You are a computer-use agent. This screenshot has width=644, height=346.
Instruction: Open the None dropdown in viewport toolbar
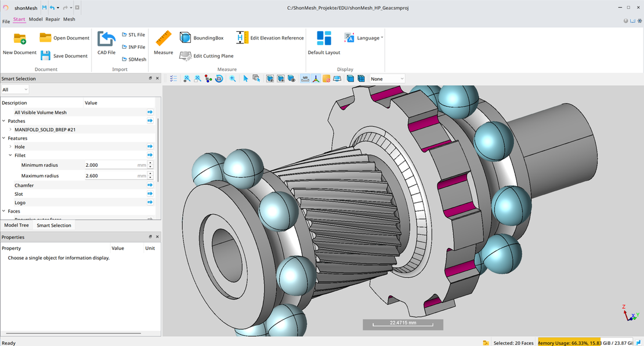coord(387,79)
